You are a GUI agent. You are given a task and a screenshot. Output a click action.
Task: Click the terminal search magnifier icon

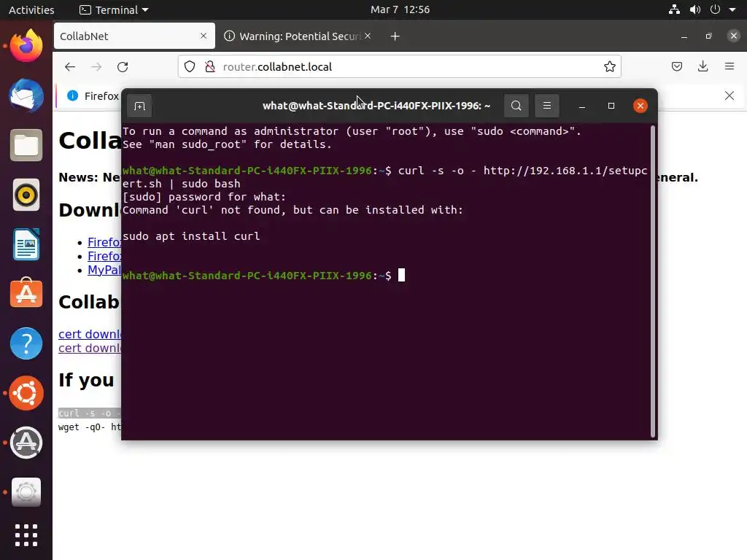516,106
